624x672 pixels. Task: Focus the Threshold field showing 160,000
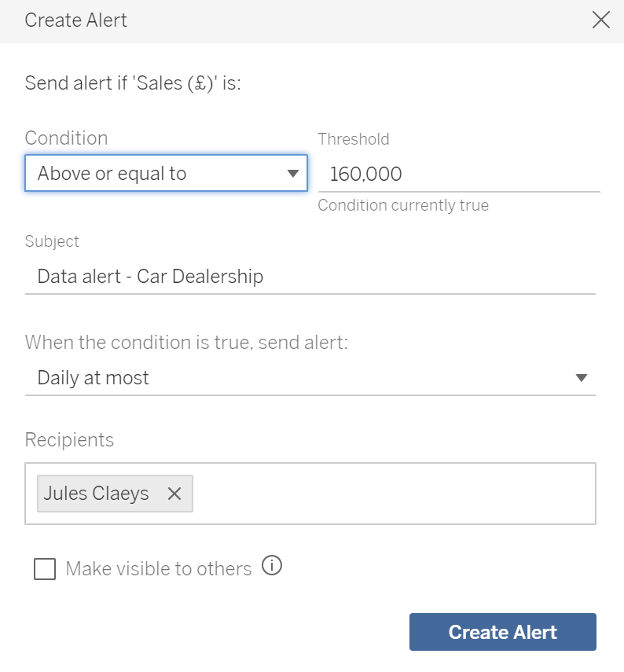click(459, 174)
